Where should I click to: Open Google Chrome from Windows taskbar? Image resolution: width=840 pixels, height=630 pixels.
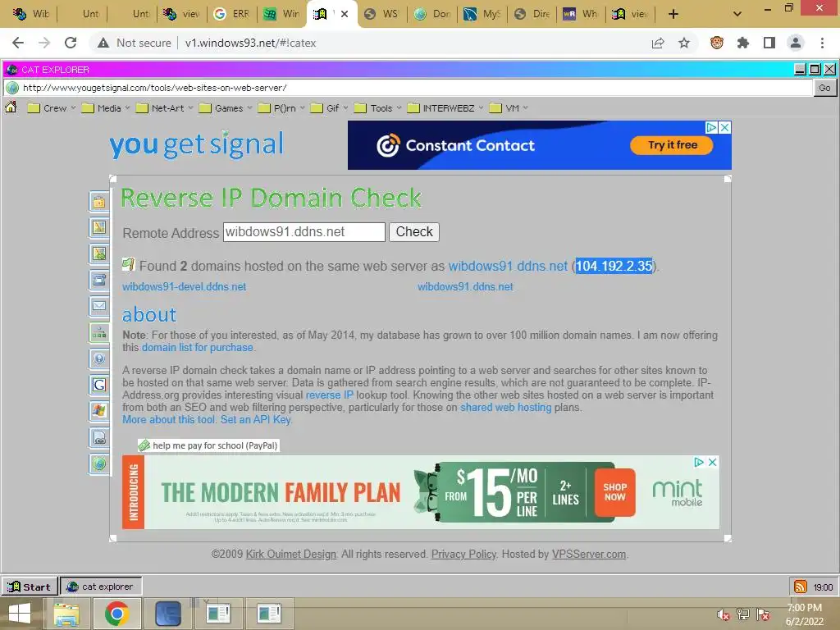116,614
